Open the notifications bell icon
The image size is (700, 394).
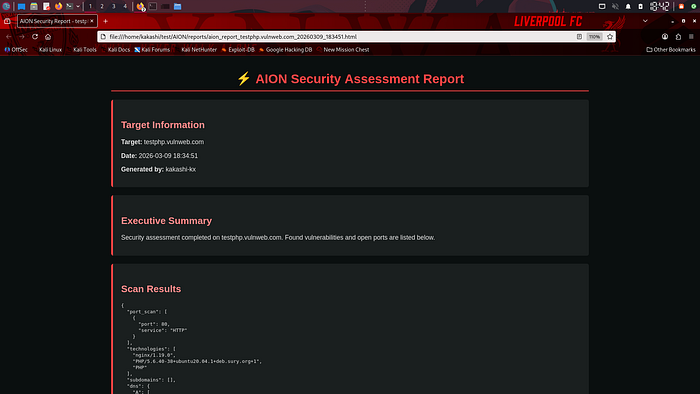click(628, 6)
